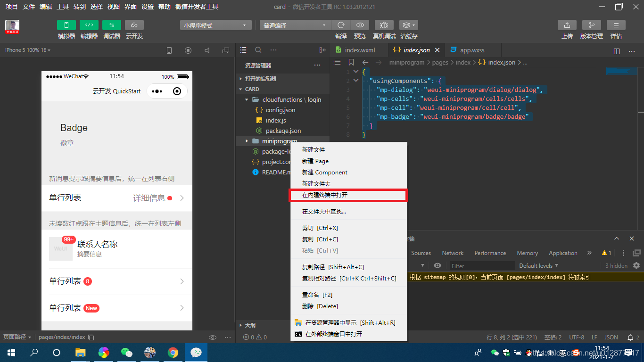Go back using breadcrumb left arrow
Image resolution: width=644 pixels, height=362 pixels.
(x=365, y=62)
